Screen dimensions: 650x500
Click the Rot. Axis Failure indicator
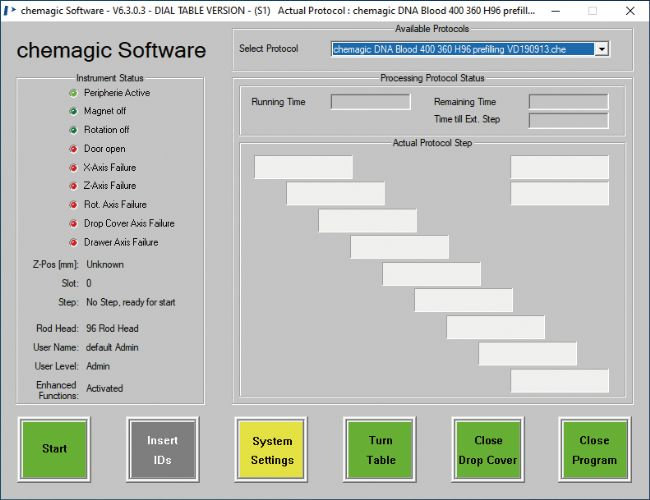point(73,204)
